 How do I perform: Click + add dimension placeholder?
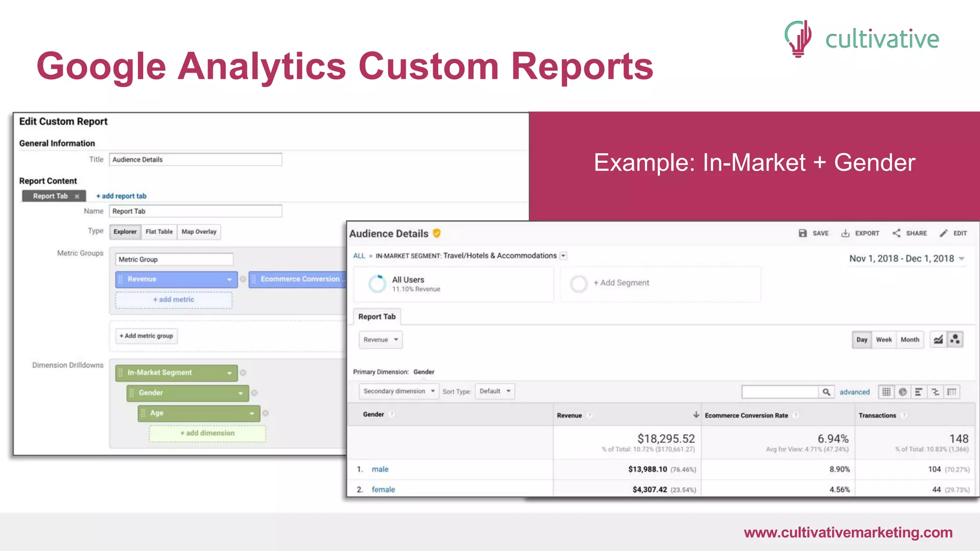point(207,433)
